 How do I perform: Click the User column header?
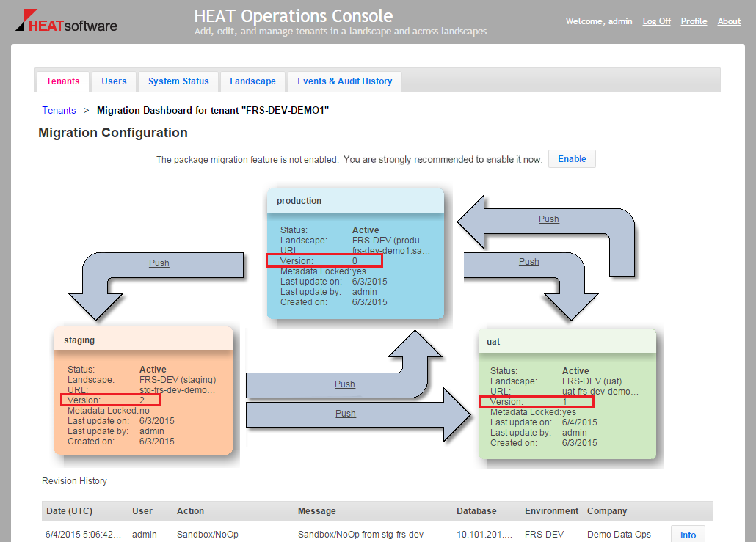pyautogui.click(x=142, y=511)
